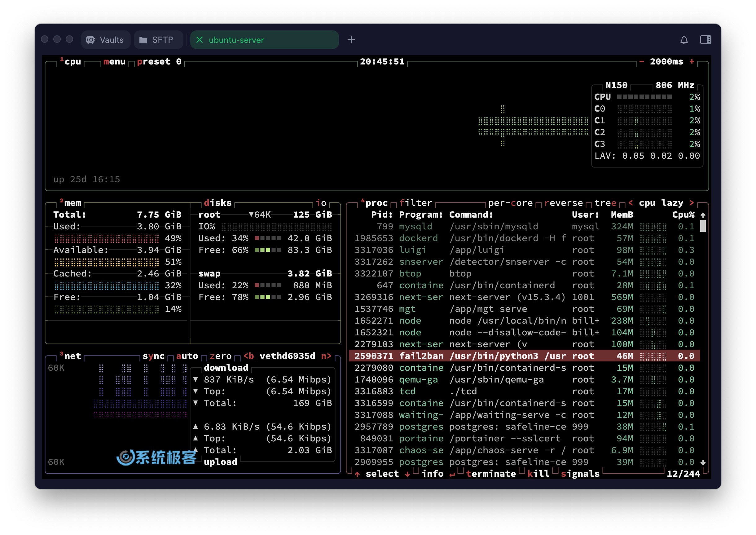This screenshot has height=535, width=756.
Task: Select the btop process row
Action: [x=524, y=273]
